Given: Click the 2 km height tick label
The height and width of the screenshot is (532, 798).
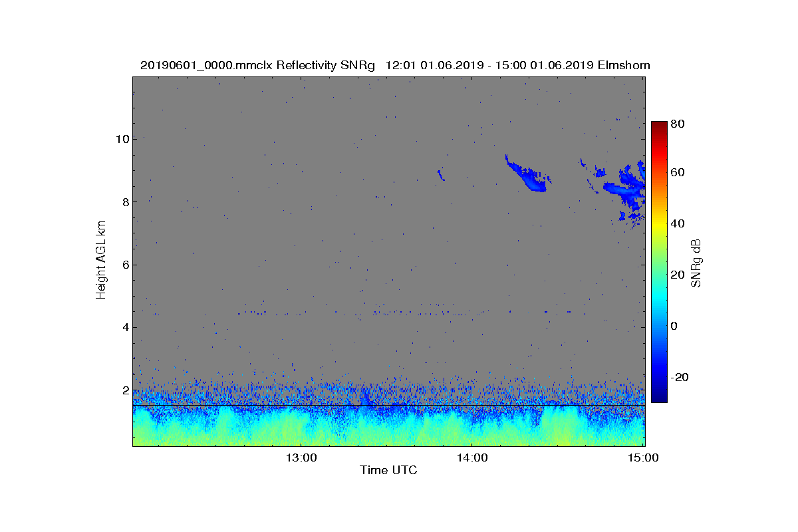Looking at the screenshot, I should pos(124,390).
